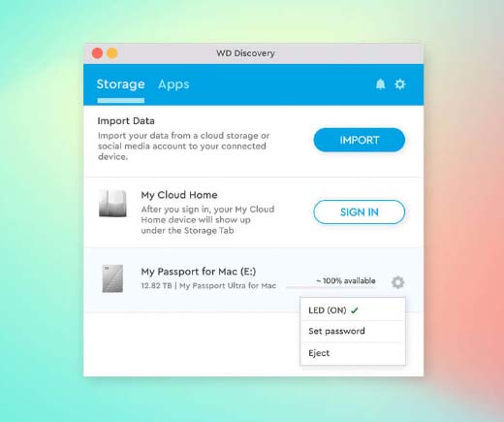Viewport: 504px width, 422px height.
Task: Close the window with the red button
Action: click(97, 53)
